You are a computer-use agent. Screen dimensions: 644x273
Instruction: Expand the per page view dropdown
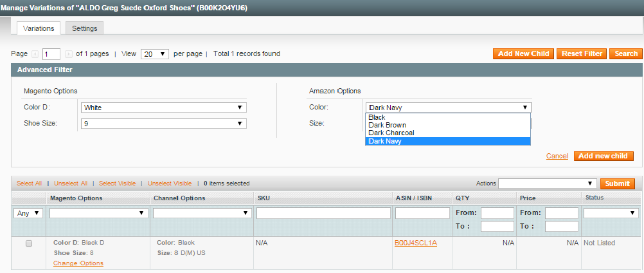(155, 54)
